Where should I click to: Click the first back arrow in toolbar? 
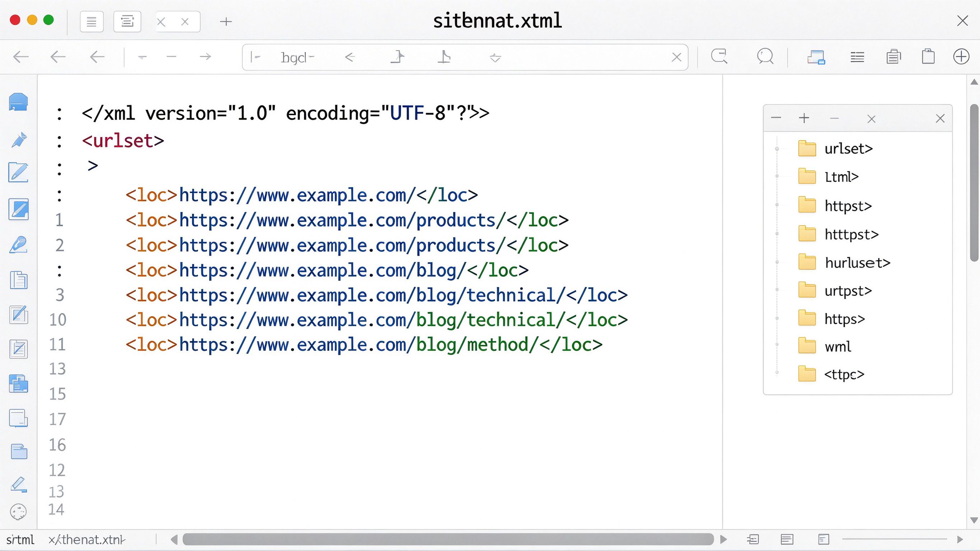(21, 57)
